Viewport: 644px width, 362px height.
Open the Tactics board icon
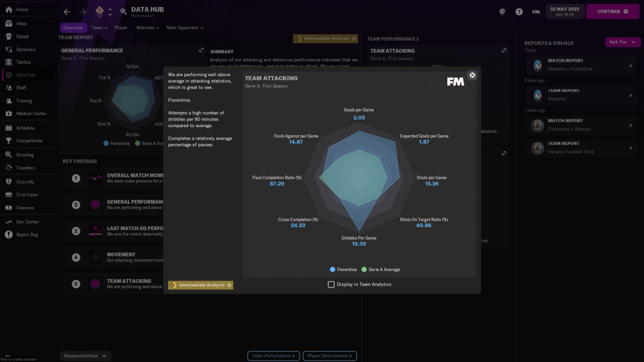tap(9, 62)
